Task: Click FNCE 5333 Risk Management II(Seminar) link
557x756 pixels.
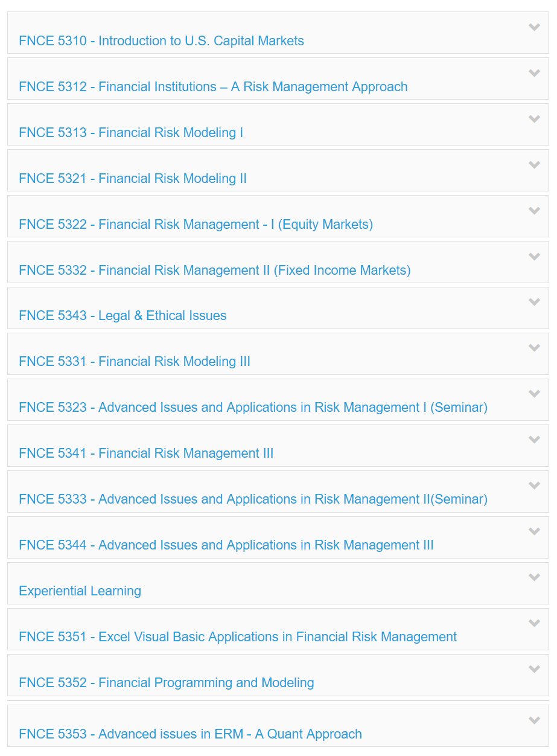Action: point(253,499)
